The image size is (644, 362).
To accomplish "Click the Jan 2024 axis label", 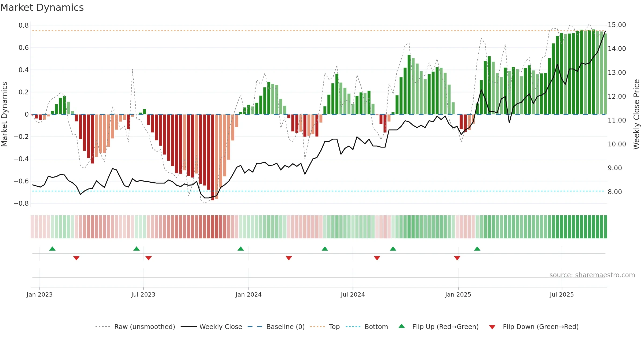I will 249,294.
